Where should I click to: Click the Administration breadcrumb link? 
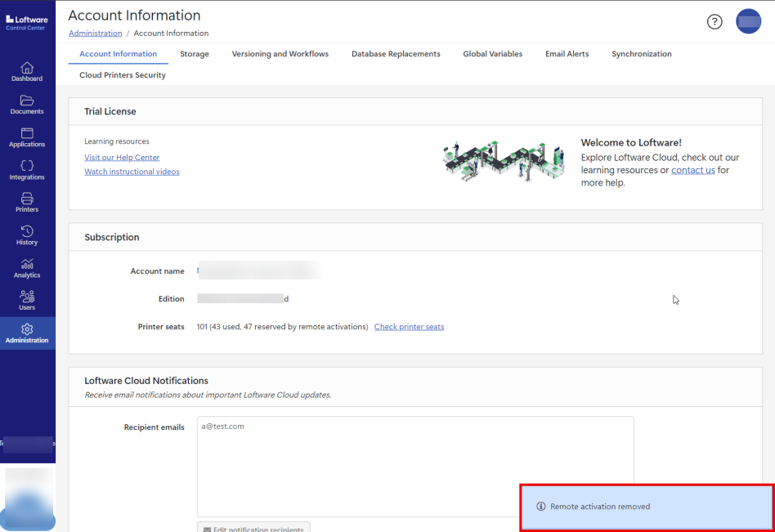[95, 34]
